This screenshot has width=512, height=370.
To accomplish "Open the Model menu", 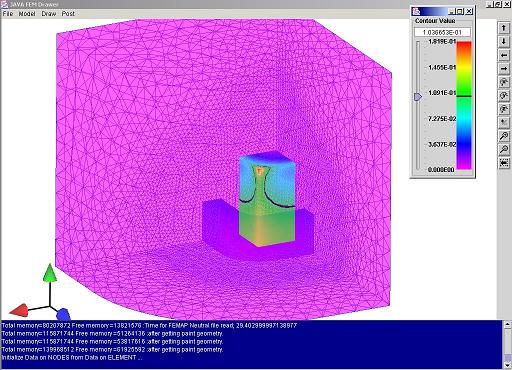I will coord(27,14).
